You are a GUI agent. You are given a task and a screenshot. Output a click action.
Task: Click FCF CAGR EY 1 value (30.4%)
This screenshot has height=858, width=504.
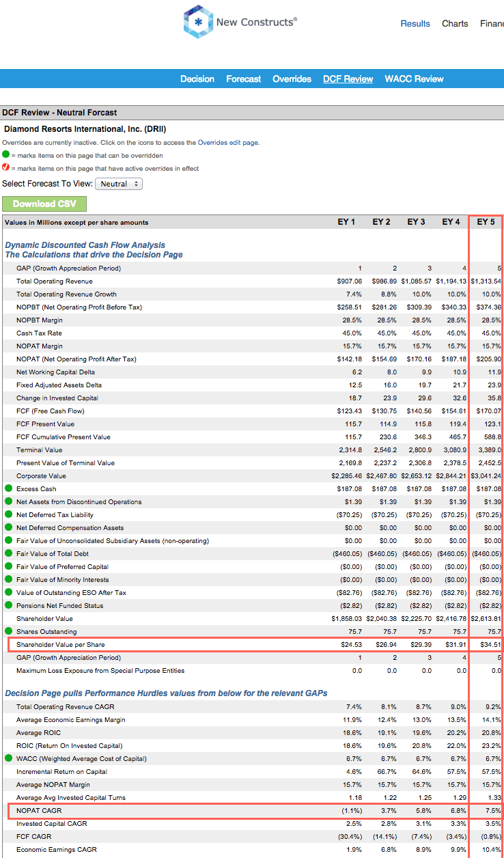point(349,836)
